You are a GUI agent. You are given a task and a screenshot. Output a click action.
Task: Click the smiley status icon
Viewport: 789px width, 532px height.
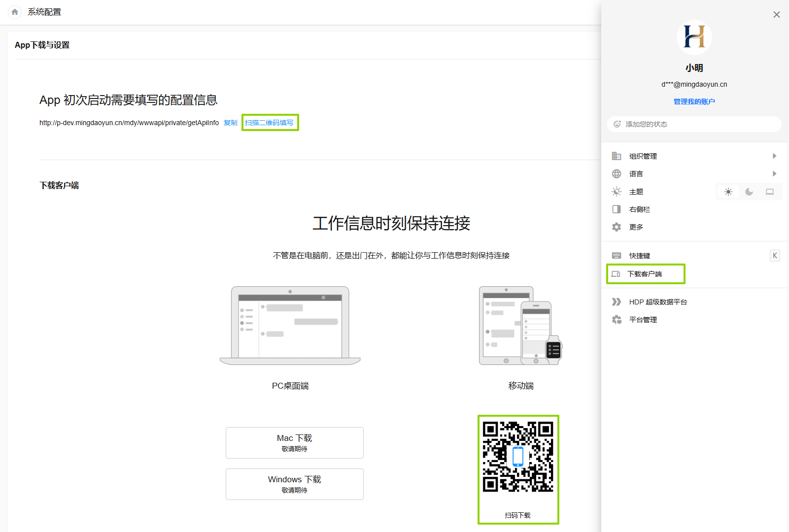pyautogui.click(x=617, y=124)
